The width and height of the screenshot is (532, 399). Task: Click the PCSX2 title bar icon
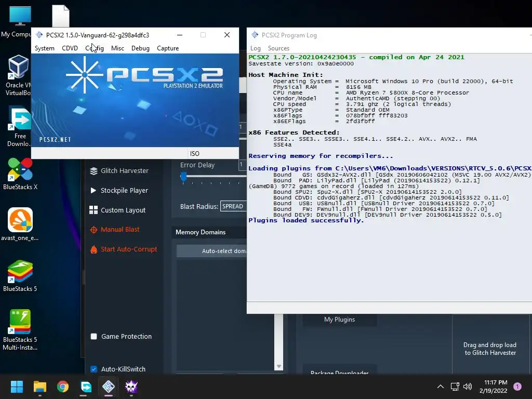39,35
